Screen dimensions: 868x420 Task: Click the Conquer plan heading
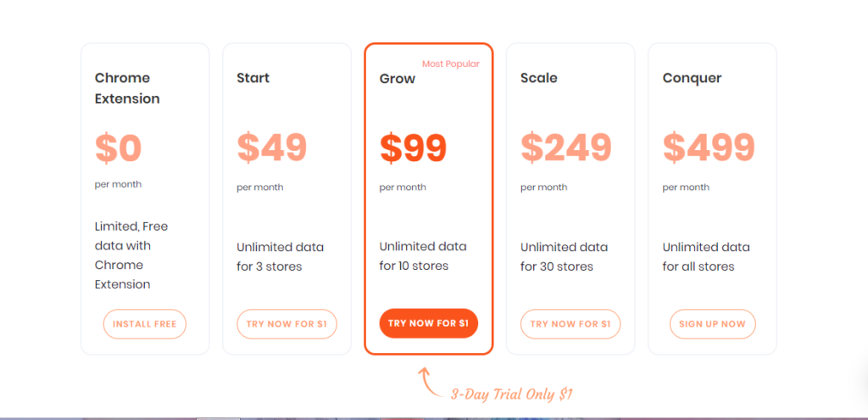(692, 78)
